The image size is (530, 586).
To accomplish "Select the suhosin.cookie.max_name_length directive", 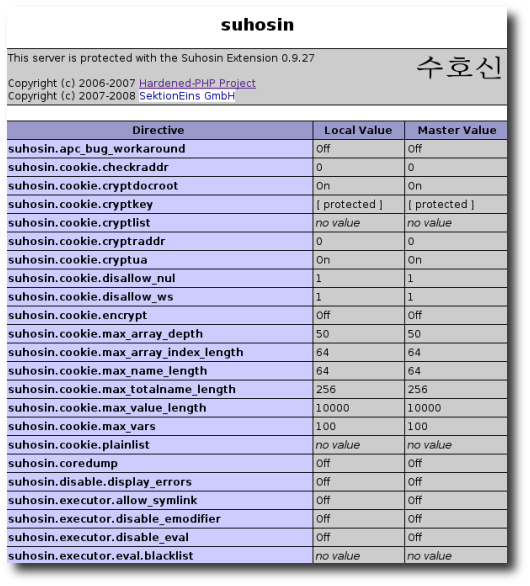I will tap(107, 371).
